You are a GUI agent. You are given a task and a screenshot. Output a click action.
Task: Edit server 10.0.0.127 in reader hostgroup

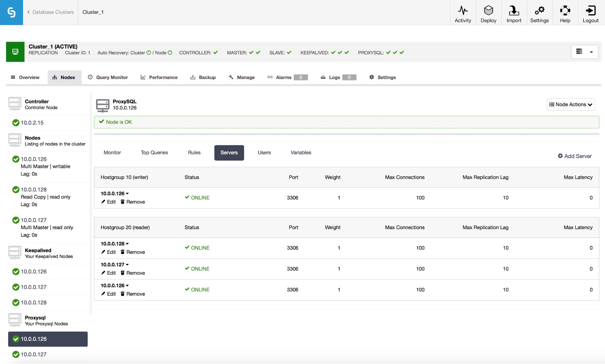pos(108,273)
